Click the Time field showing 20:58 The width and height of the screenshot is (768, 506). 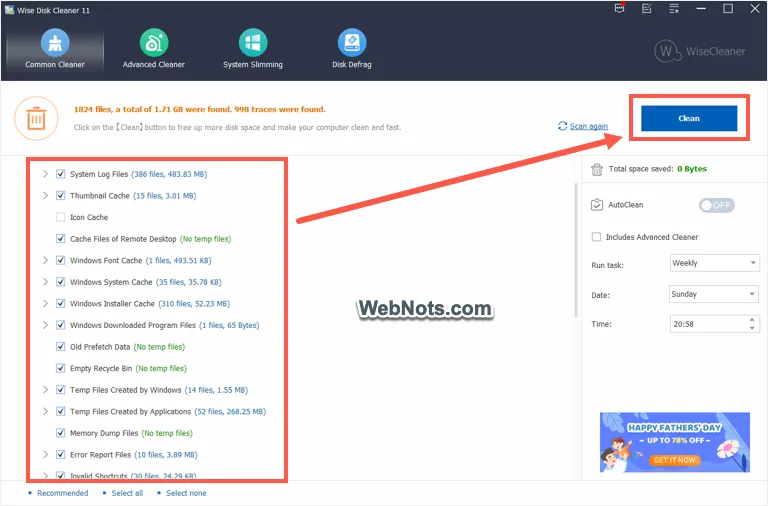pyautogui.click(x=715, y=324)
